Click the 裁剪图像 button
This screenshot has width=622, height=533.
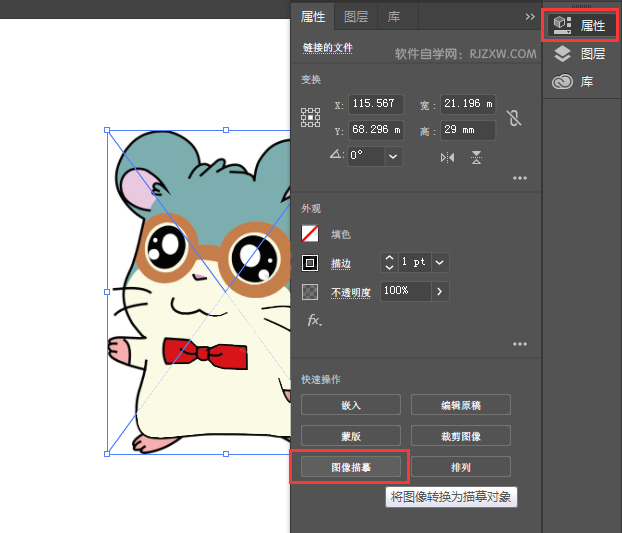click(x=461, y=436)
